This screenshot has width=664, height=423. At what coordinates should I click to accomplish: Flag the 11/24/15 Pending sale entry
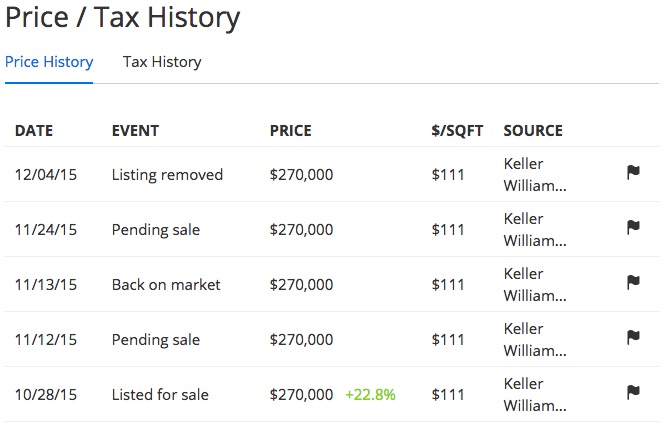[x=633, y=227]
